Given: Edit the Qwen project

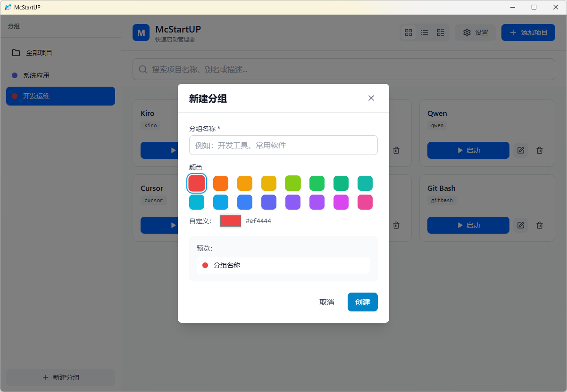Looking at the screenshot, I should (521, 150).
